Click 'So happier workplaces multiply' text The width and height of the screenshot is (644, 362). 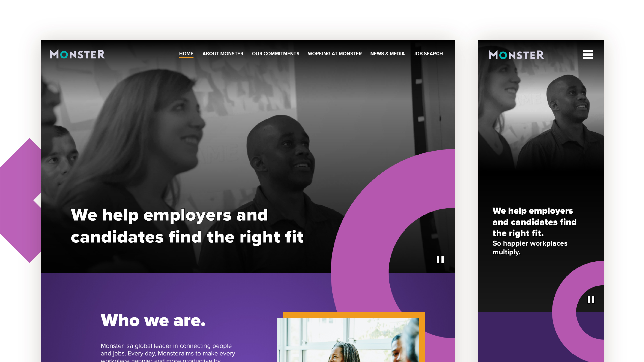[x=530, y=247]
